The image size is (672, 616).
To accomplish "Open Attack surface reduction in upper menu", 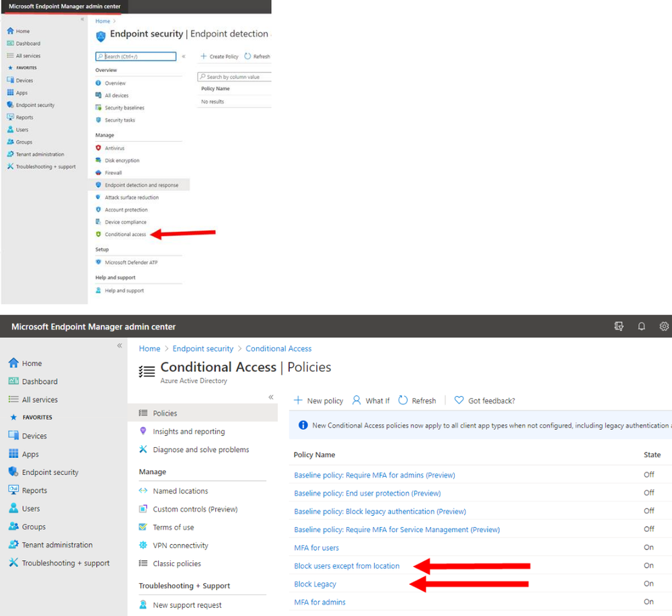I will [x=127, y=198].
